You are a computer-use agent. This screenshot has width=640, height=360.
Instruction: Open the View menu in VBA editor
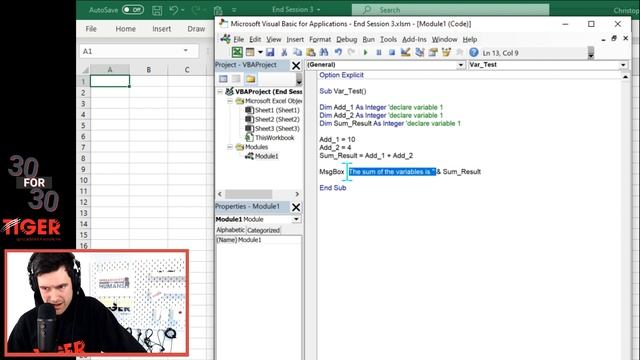(273, 39)
